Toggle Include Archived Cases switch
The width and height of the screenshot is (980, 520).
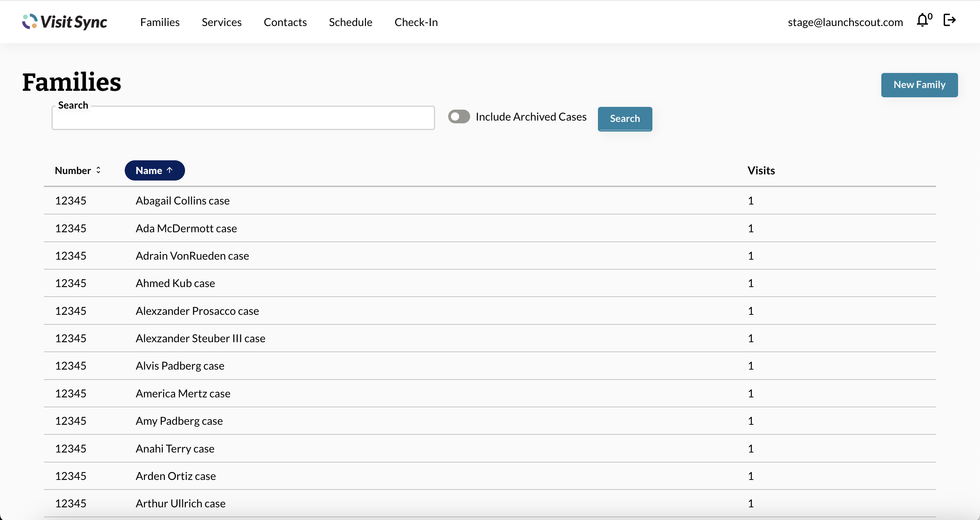coord(459,117)
